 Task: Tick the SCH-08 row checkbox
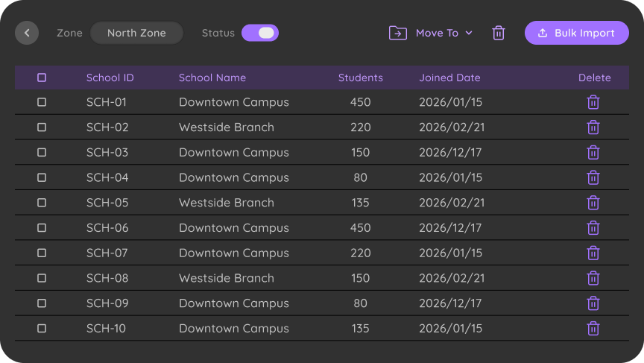click(42, 278)
